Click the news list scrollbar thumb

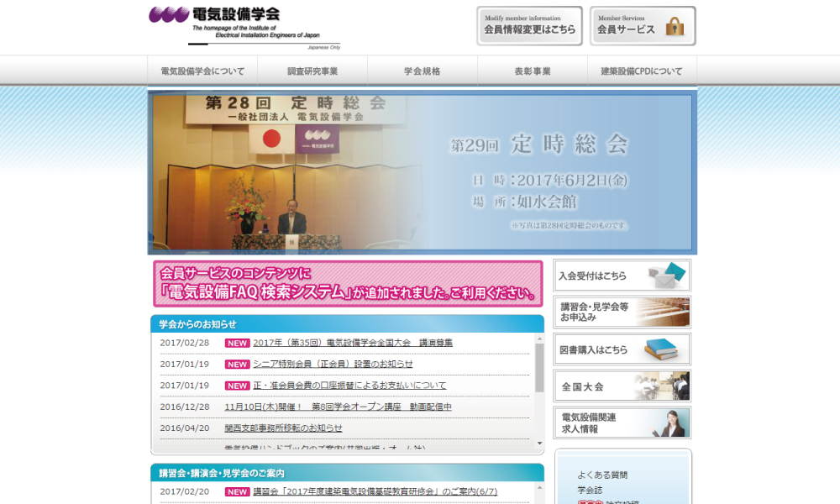pyautogui.click(x=539, y=367)
